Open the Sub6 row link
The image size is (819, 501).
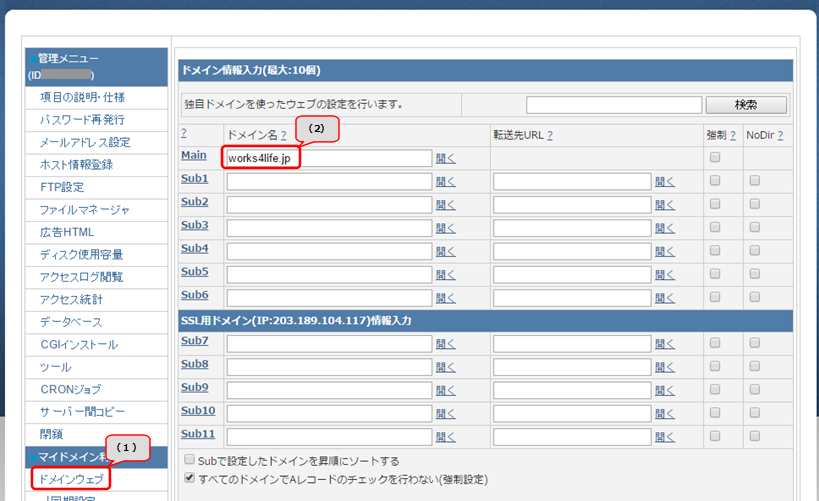[194, 295]
